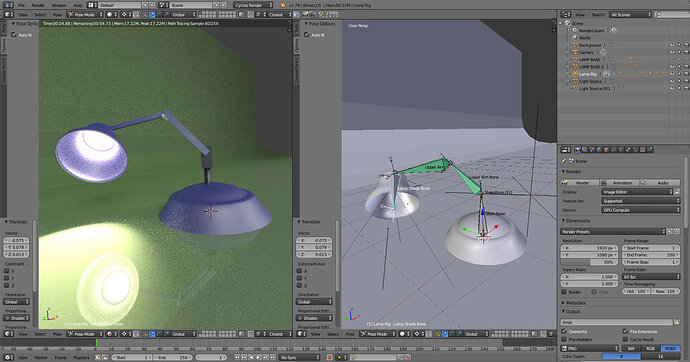This screenshot has height=362, width=690.
Task: Open the Render Presets dropdown
Action: point(613,231)
